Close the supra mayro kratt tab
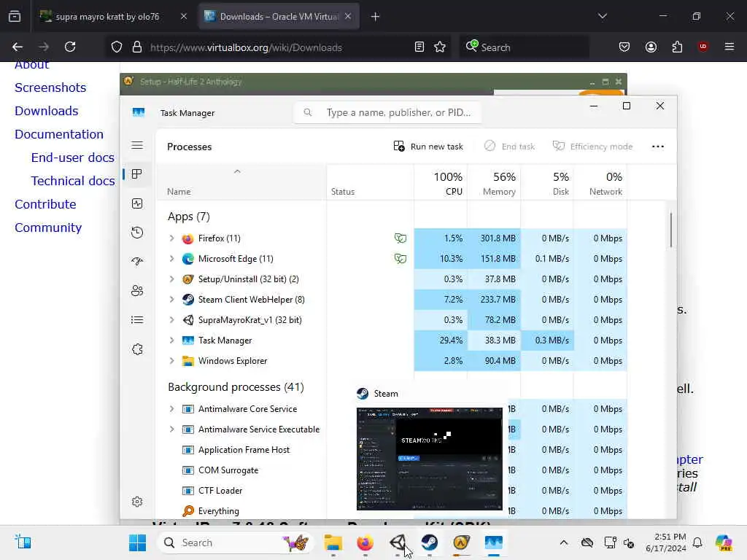 coord(183,17)
